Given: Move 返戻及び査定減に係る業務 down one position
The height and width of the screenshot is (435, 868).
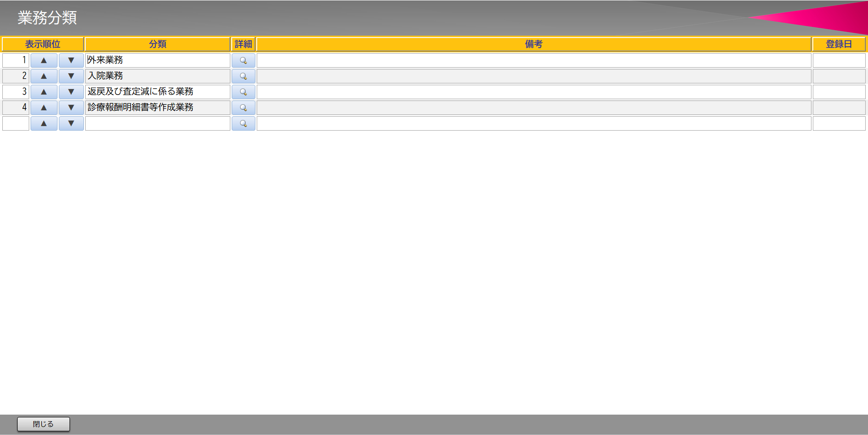Looking at the screenshot, I should coord(71,92).
